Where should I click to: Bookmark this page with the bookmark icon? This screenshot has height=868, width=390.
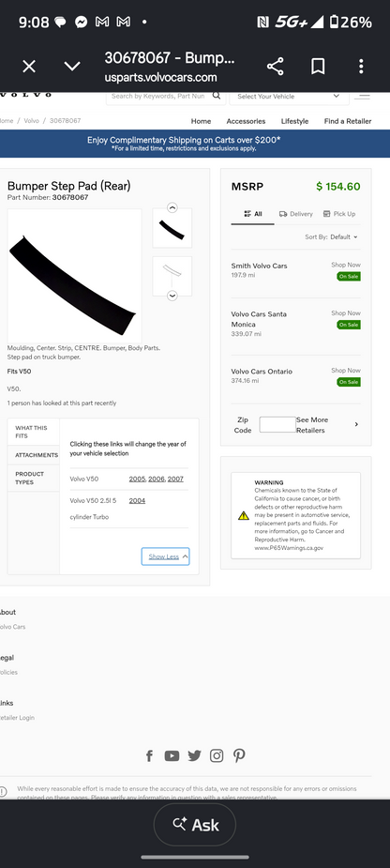click(318, 67)
